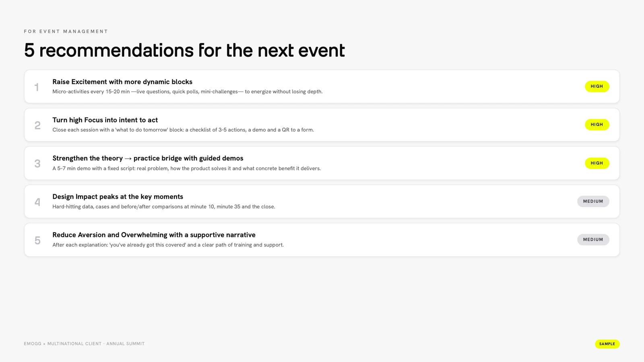Screen dimensions: 644x362
Task: Click 'Strengthen the theory → practice bridge' heading
Action: tap(148, 158)
